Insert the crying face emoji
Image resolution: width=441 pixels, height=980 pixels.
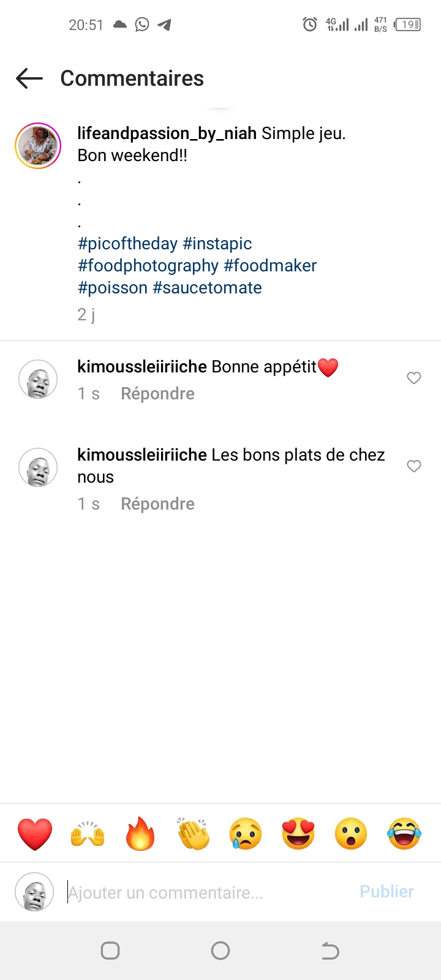[x=246, y=834]
